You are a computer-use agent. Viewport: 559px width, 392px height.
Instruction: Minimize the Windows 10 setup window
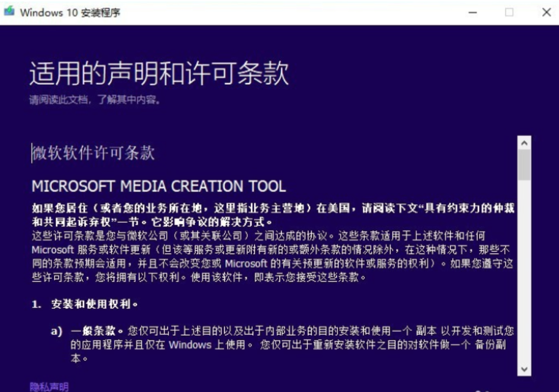click(x=473, y=13)
